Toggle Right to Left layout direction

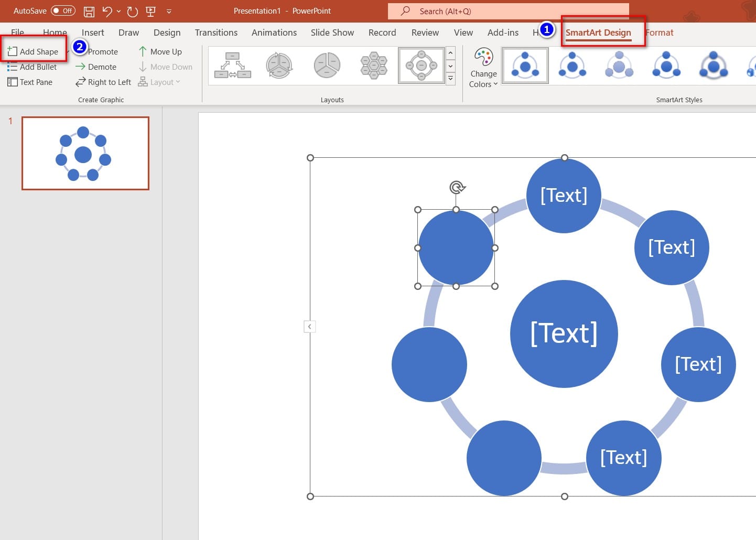tap(103, 82)
